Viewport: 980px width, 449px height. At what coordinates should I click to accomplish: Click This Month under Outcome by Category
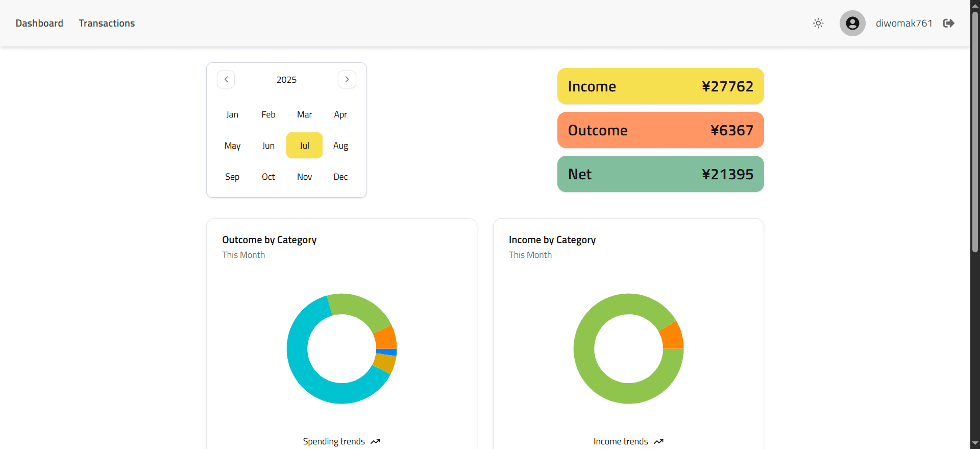click(243, 255)
